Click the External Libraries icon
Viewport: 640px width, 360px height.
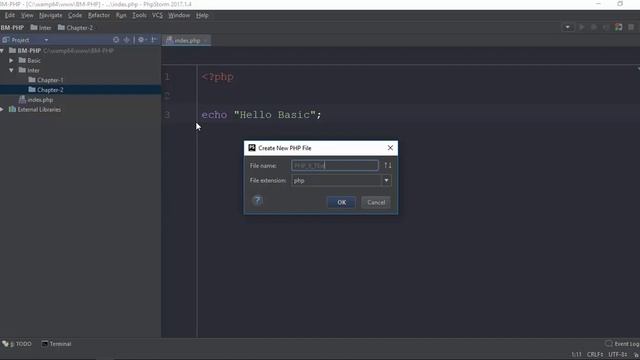[x=12, y=109]
